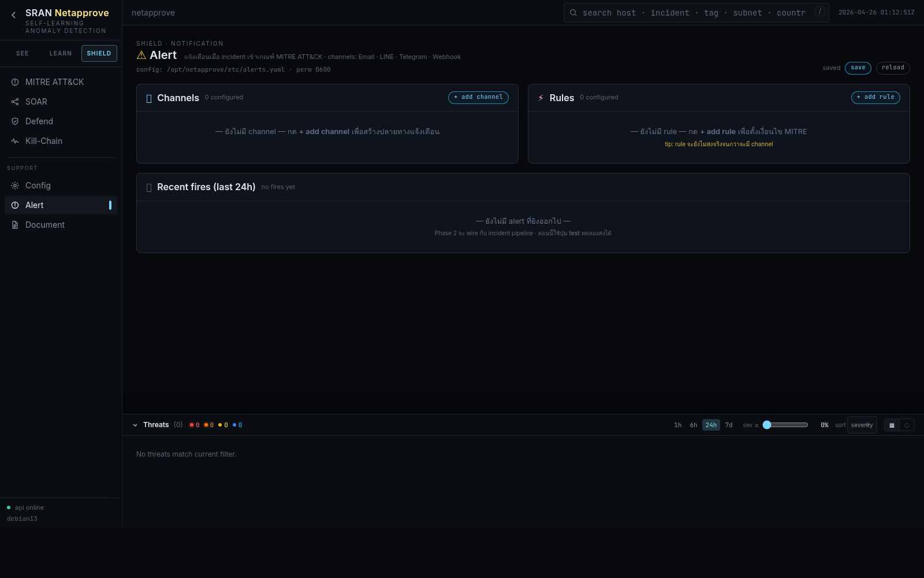The width and height of the screenshot is (924, 578).
Task: Open the Document page
Action: click(x=44, y=225)
